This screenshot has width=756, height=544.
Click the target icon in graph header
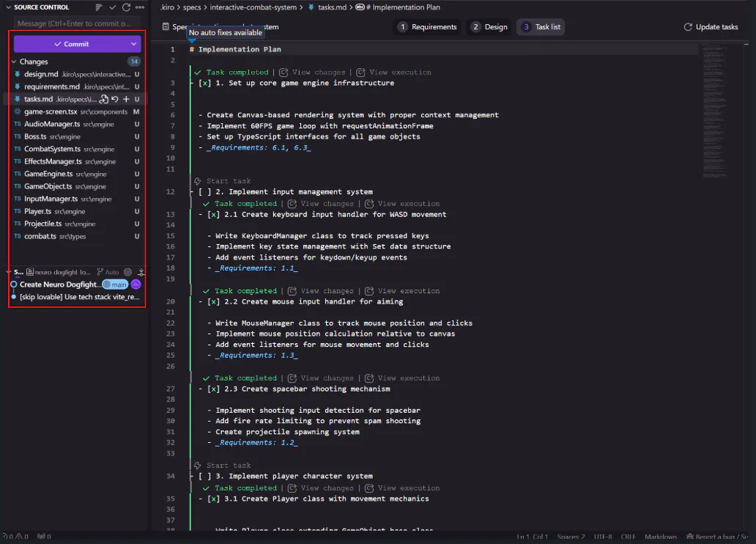tap(127, 272)
